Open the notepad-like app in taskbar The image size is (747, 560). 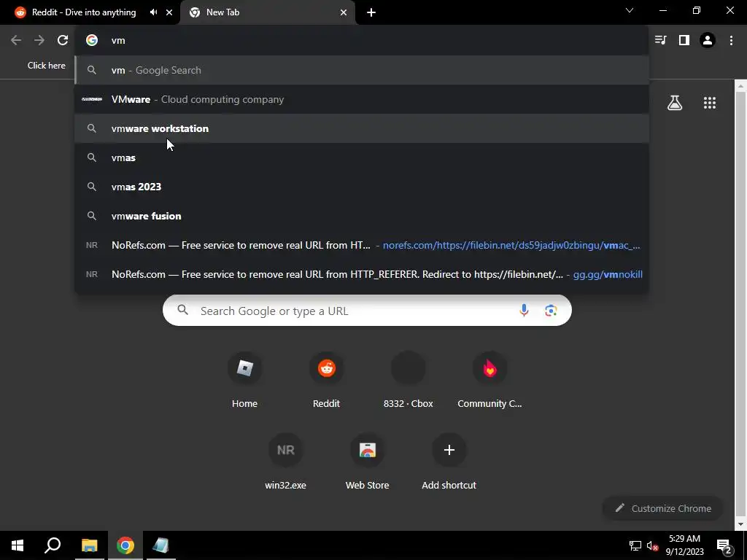coord(161,545)
